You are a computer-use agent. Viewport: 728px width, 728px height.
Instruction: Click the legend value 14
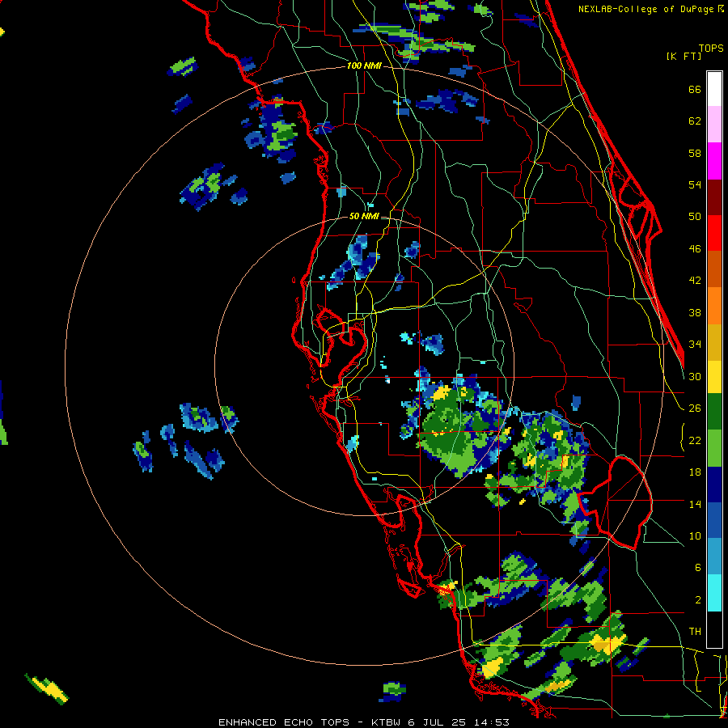(x=695, y=504)
